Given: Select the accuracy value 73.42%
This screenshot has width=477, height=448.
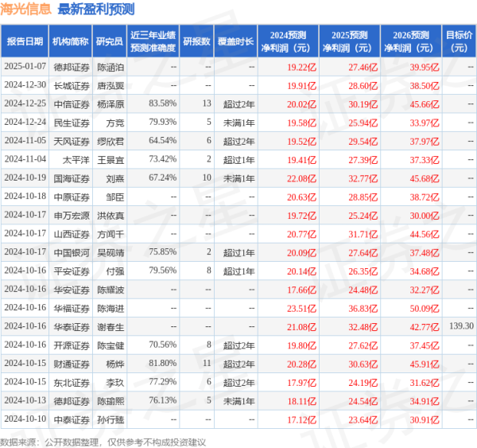Looking at the screenshot, I should point(163,159).
